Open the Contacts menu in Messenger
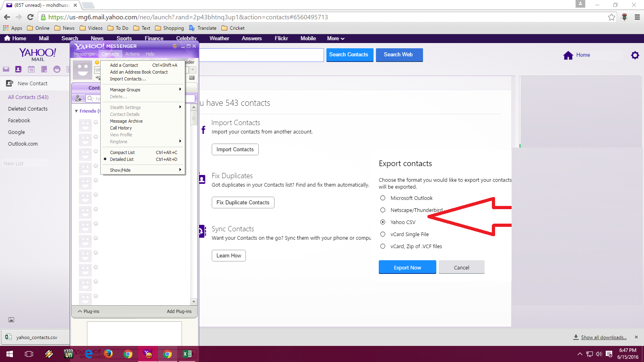 pyautogui.click(x=110, y=54)
